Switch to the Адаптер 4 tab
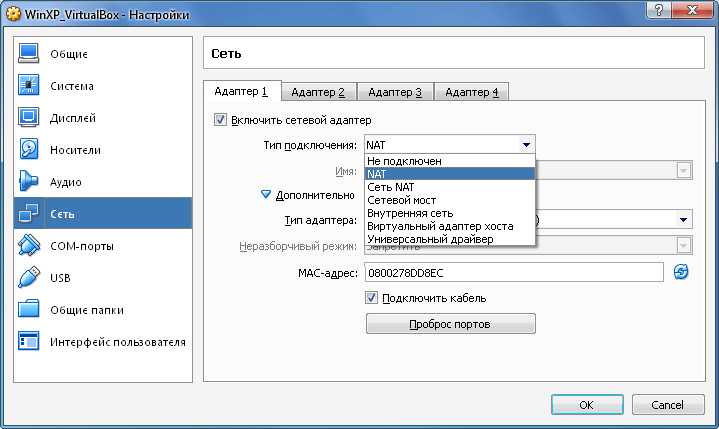The image size is (719, 429). tap(472, 92)
